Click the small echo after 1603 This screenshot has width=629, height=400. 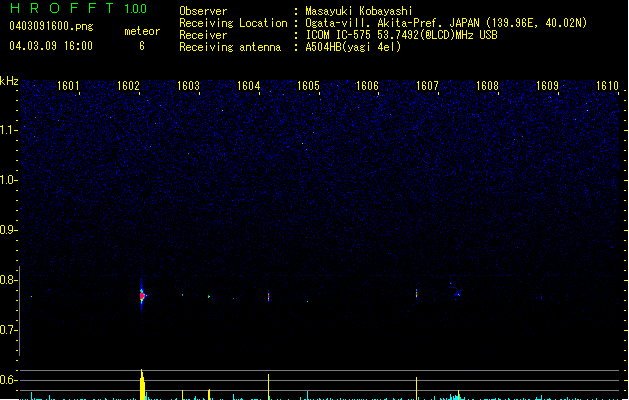[x=209, y=296]
